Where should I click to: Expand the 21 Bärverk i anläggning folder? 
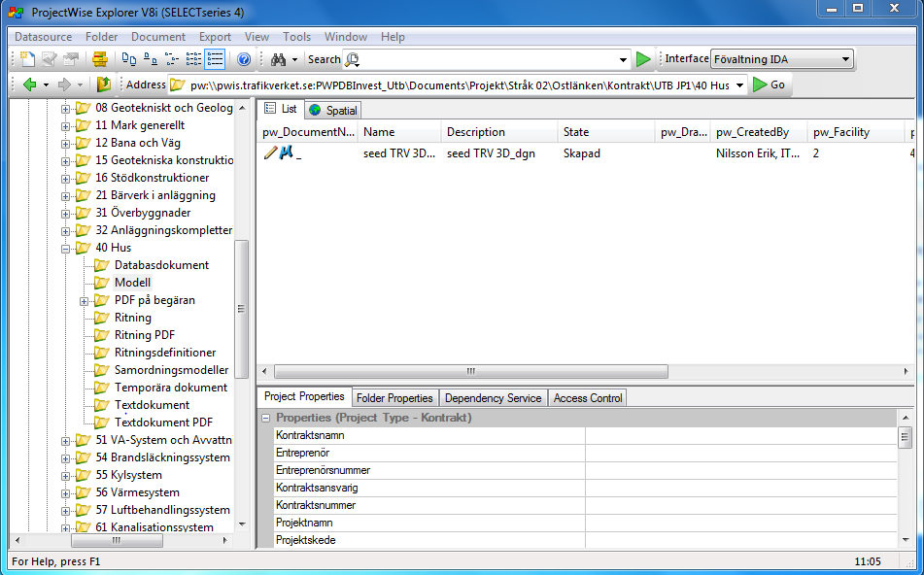pos(65,196)
